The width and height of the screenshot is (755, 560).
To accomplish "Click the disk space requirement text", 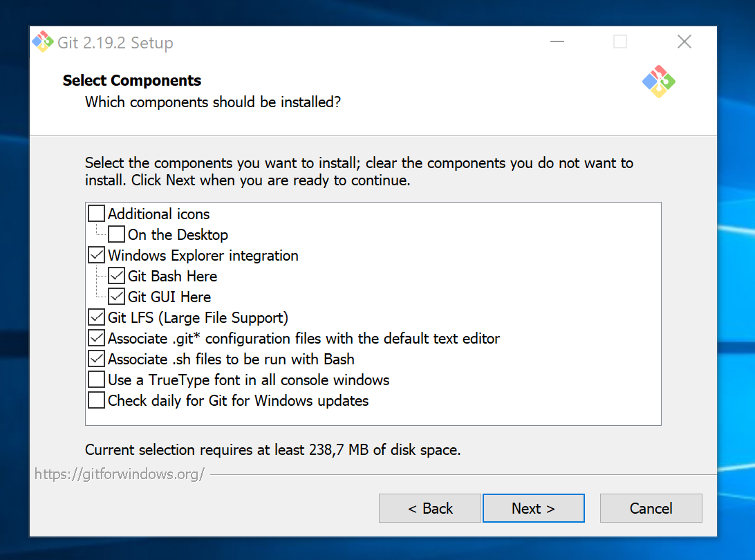I will [273, 450].
